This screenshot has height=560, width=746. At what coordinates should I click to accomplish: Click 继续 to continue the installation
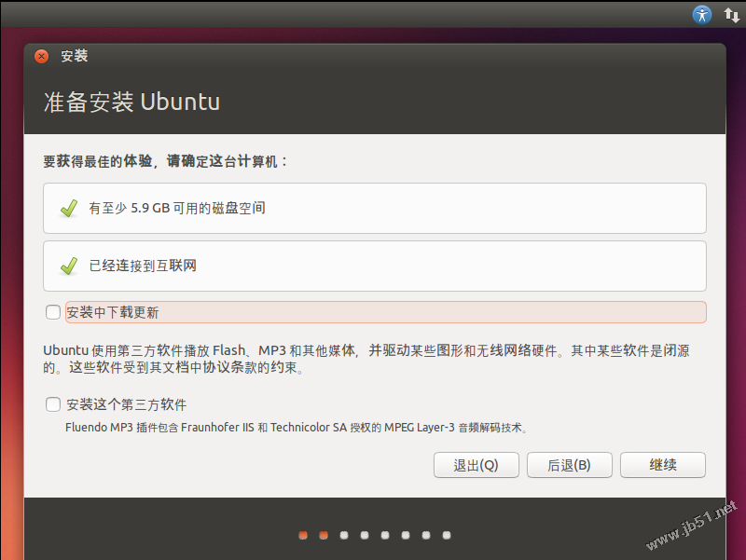[662, 465]
